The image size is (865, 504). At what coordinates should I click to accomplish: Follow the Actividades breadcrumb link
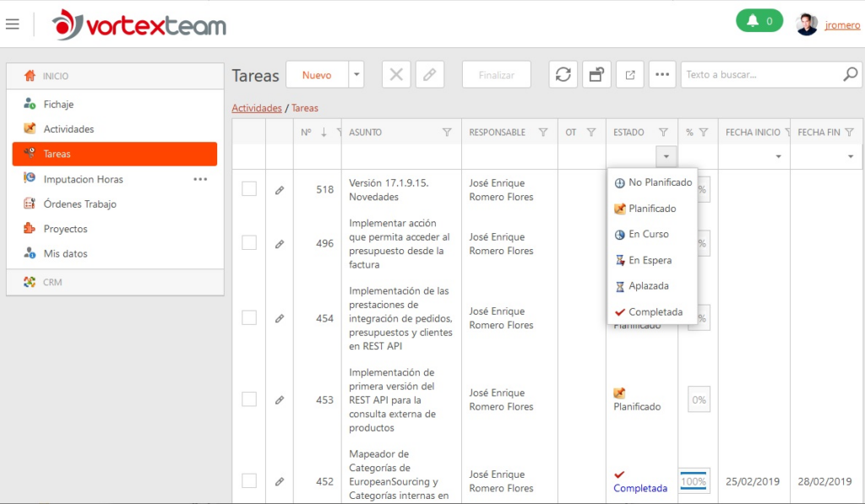point(257,108)
